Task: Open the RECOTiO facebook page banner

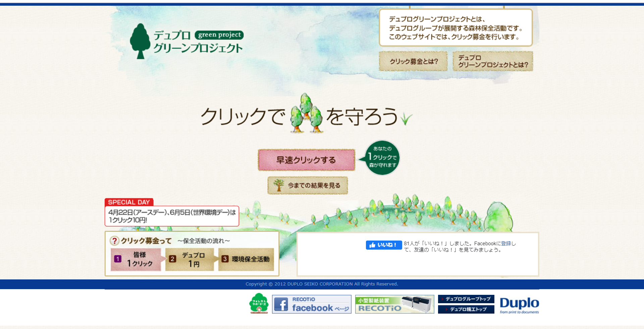Action: point(312,304)
